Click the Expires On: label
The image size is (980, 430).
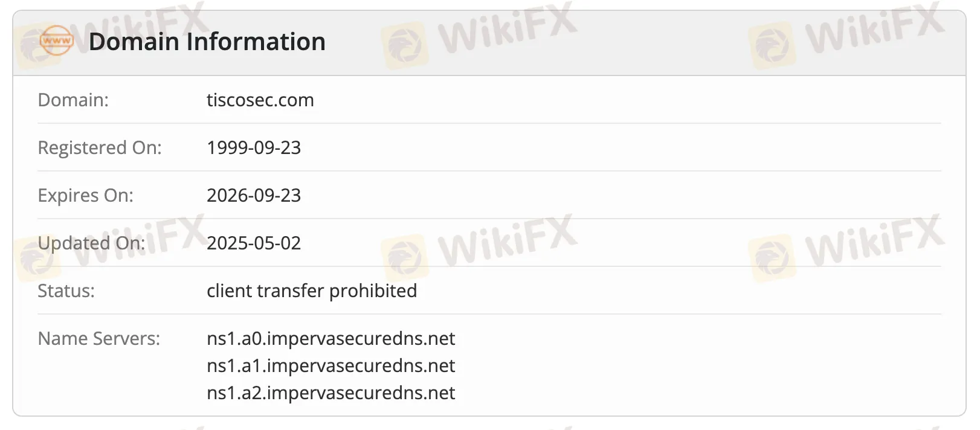coord(85,195)
